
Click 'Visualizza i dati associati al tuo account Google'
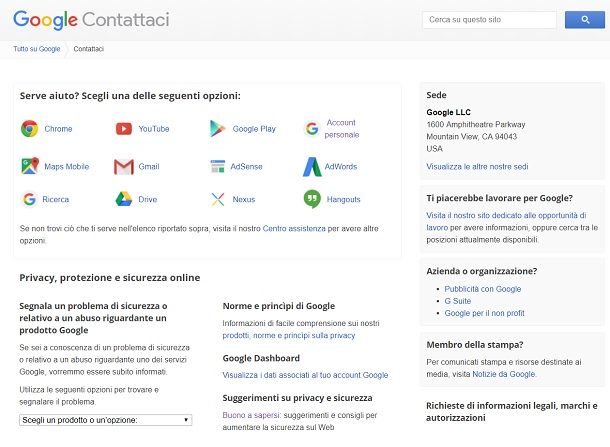click(x=305, y=375)
